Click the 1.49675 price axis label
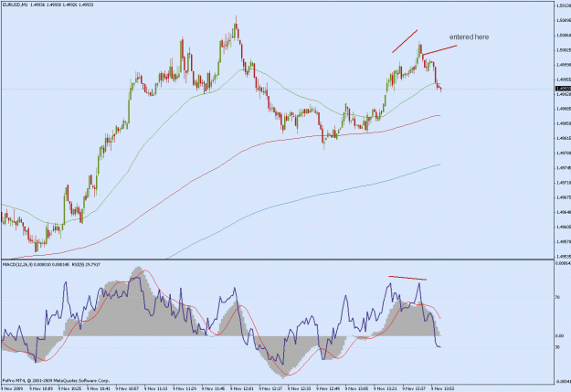Screen dimensions: 571x392 [563, 197]
